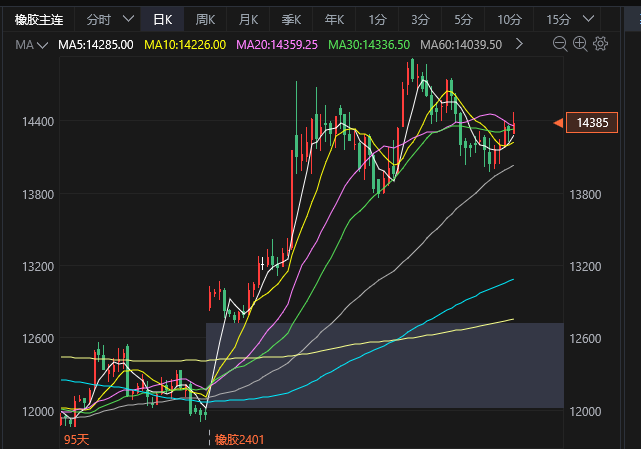Show more MA indicators with right chevron
Image resolution: width=641 pixels, height=449 pixels.
[x=519, y=44]
